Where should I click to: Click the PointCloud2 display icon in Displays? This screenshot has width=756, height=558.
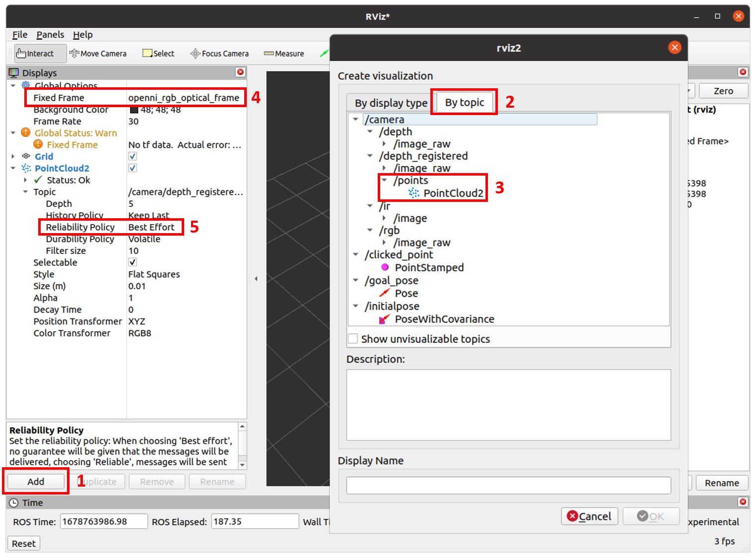(x=26, y=168)
